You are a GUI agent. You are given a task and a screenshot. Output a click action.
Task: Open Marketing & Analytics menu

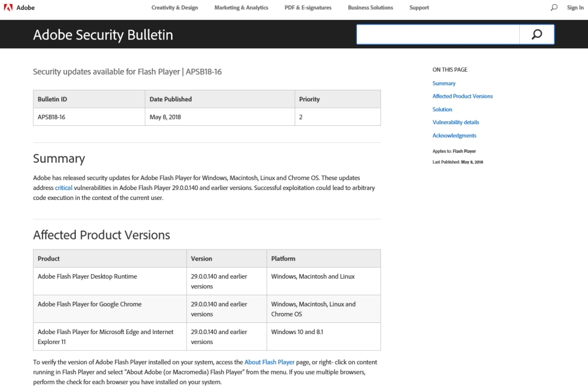point(241,8)
